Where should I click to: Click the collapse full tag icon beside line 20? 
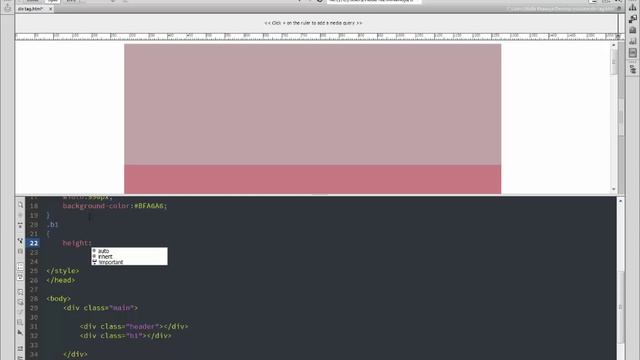point(20,225)
